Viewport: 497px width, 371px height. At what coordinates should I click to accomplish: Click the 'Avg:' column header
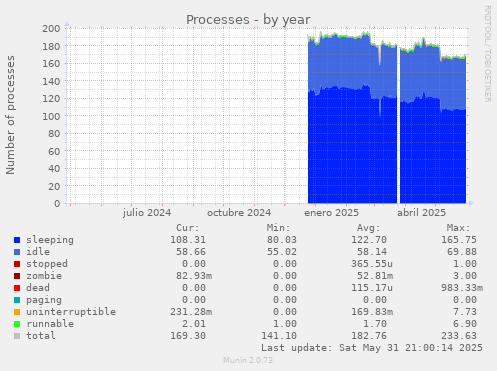coord(369,228)
